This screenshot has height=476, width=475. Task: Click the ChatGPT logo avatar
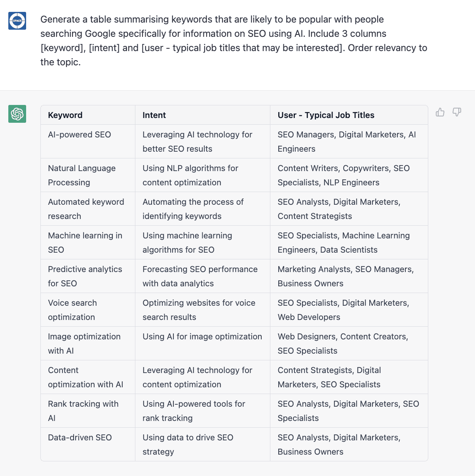pos(17,114)
